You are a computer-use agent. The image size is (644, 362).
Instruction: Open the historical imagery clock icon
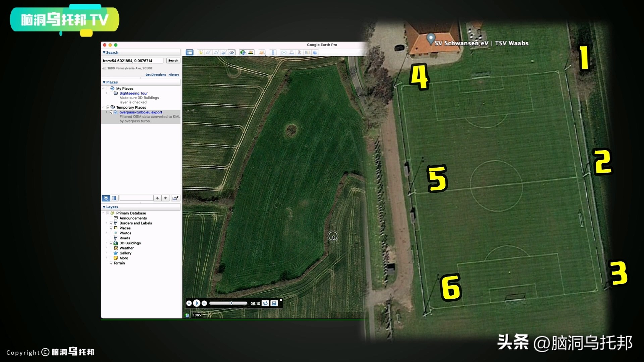click(x=243, y=52)
